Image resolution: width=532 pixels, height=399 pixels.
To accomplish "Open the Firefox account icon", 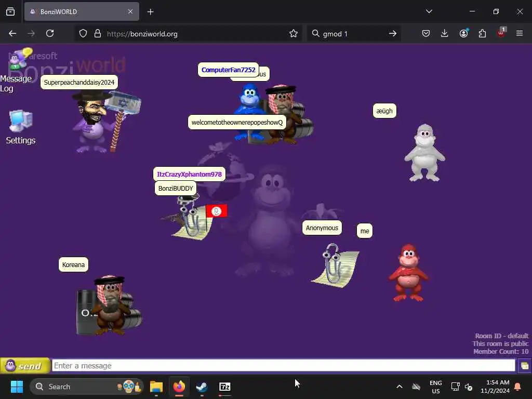I will pyautogui.click(x=464, y=34).
